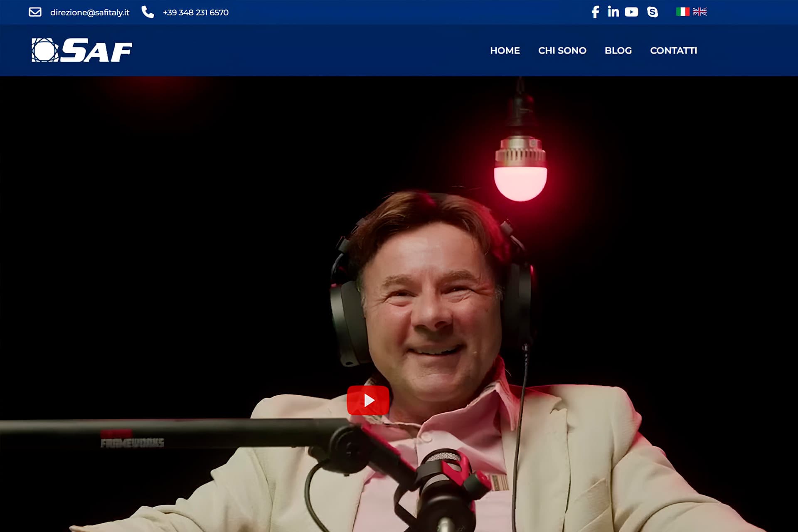The image size is (798, 532).
Task: Switch language with the Italian flag
Action: pos(682,12)
